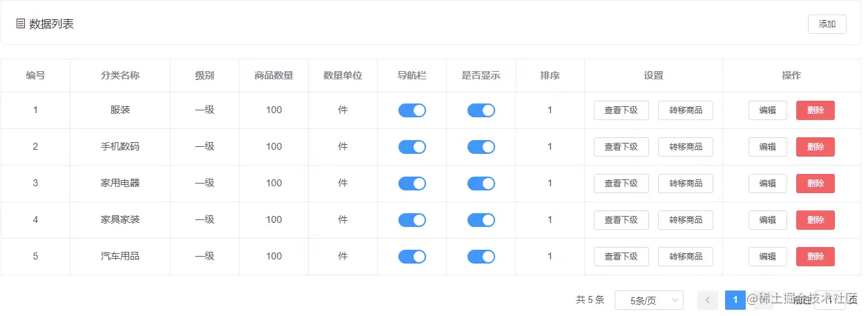Click 转移商品 for 服装
This screenshot has width=868, height=316.
tap(686, 110)
